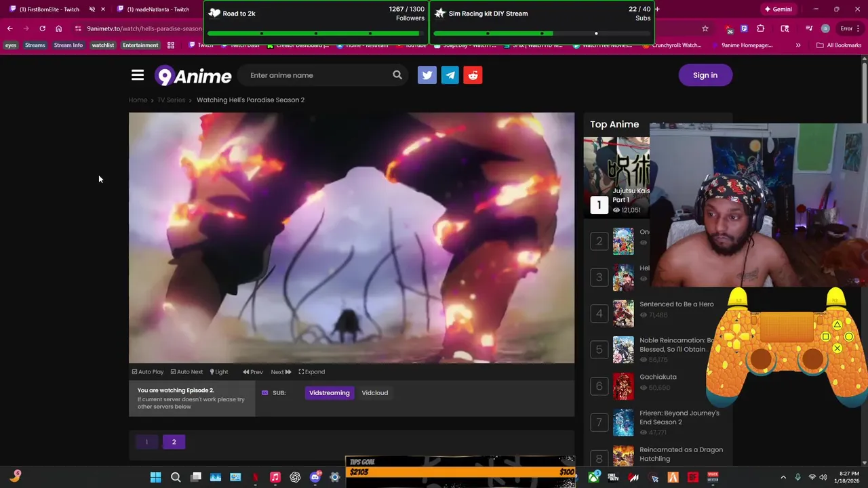The height and width of the screenshot is (488, 868).
Task: Open the Stream Info bookmark folder
Action: pyautogui.click(x=68, y=45)
